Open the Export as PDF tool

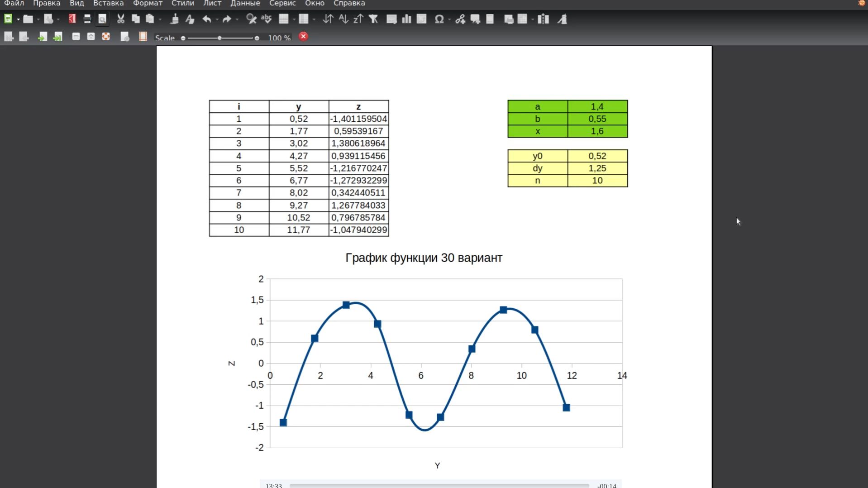pyautogui.click(x=72, y=19)
